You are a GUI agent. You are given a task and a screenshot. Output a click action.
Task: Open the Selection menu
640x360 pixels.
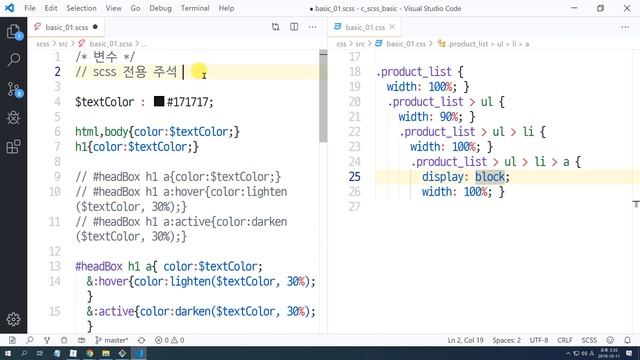coord(81,8)
